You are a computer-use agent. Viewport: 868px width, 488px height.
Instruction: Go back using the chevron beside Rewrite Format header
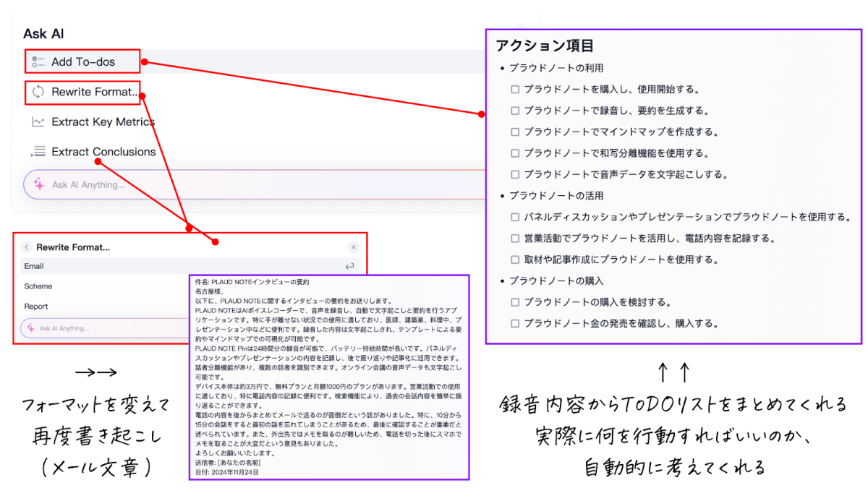[x=26, y=247]
